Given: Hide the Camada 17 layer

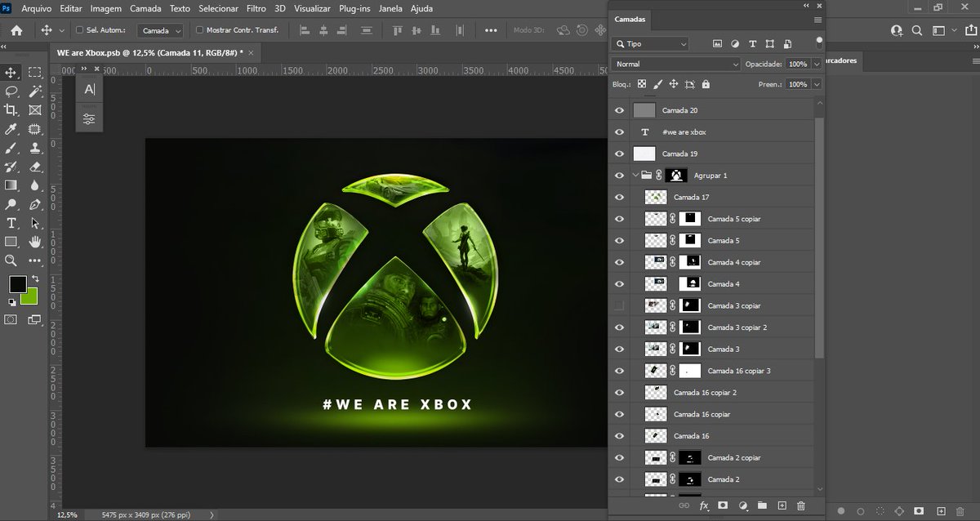Looking at the screenshot, I should [x=620, y=197].
